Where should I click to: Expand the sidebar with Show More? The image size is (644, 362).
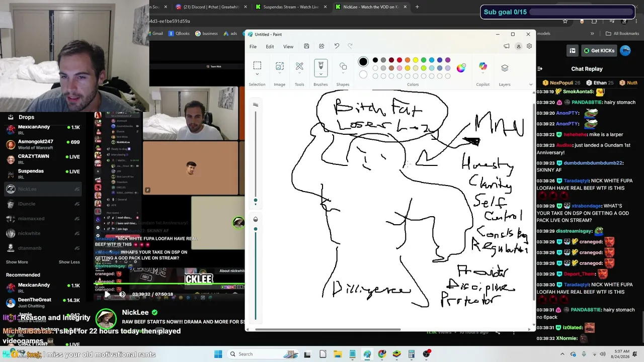coord(17,262)
